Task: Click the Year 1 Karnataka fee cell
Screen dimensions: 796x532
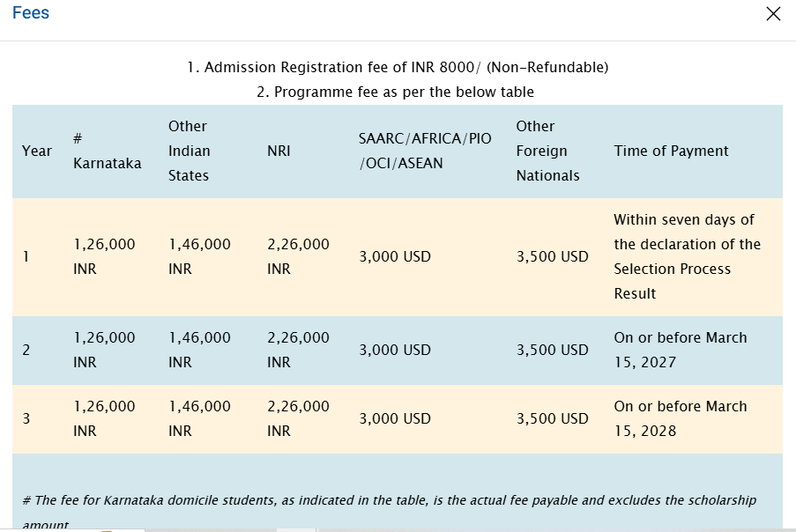Action: pos(105,256)
